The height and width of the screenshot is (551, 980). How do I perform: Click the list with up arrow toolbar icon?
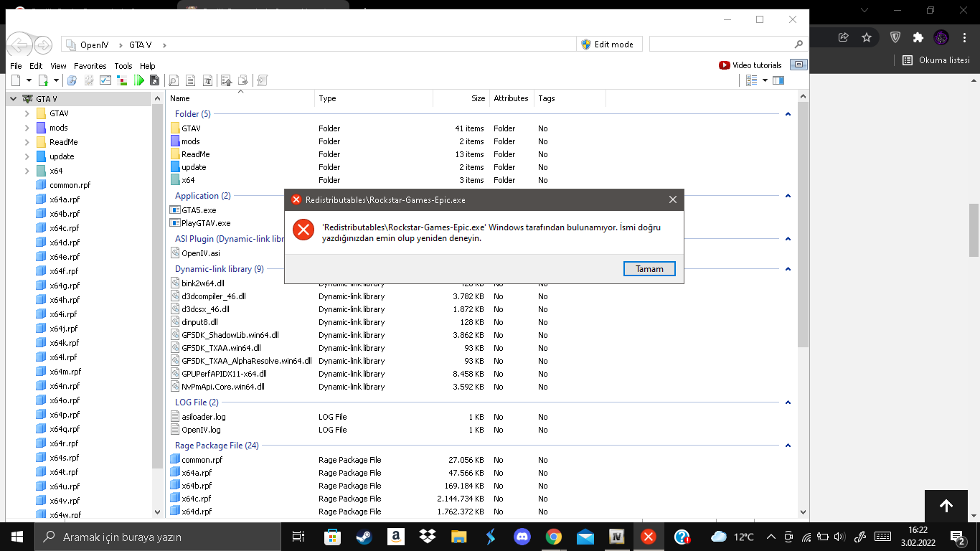(x=227, y=80)
